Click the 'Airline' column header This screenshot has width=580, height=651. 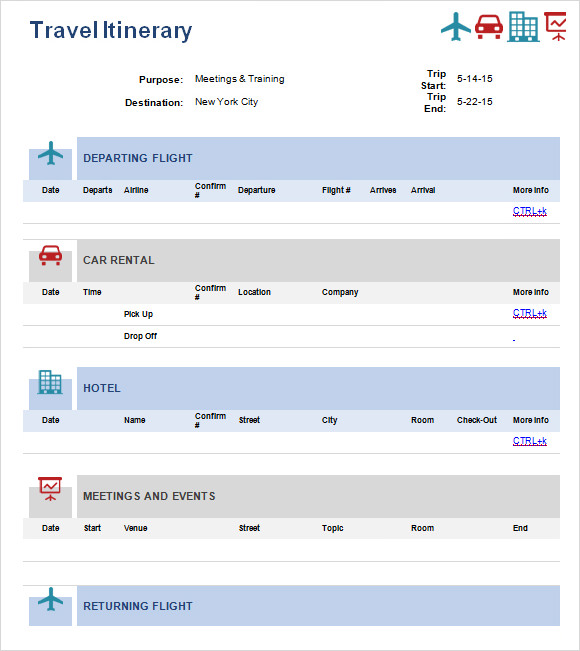[x=136, y=190]
